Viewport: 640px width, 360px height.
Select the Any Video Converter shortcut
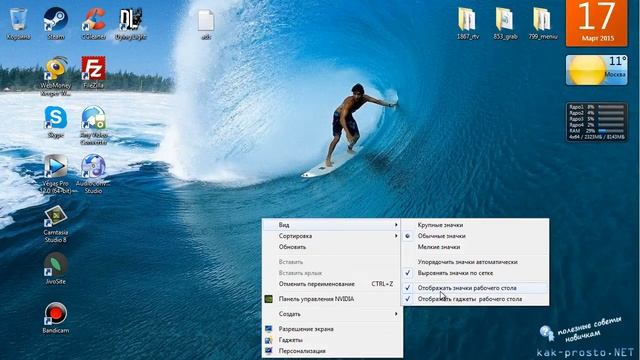click(93, 125)
